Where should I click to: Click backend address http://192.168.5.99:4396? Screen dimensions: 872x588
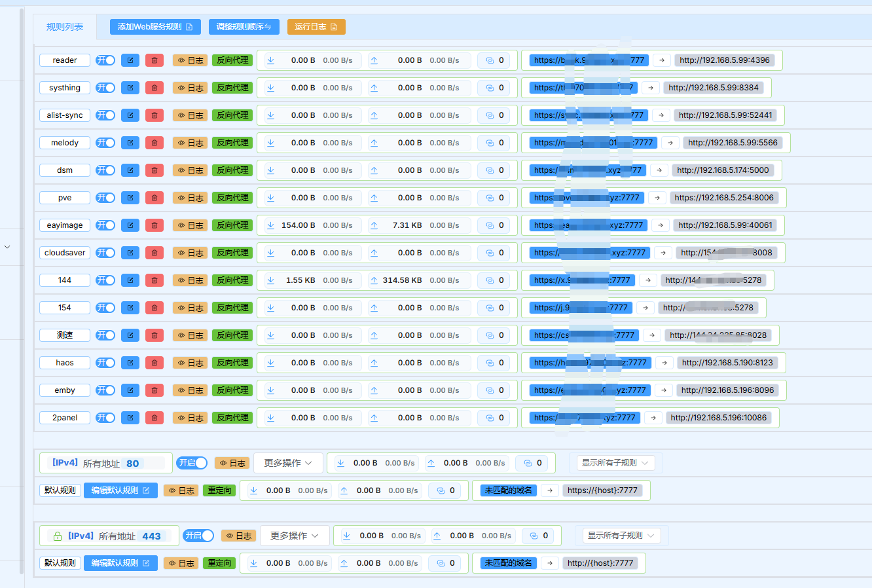tap(725, 60)
